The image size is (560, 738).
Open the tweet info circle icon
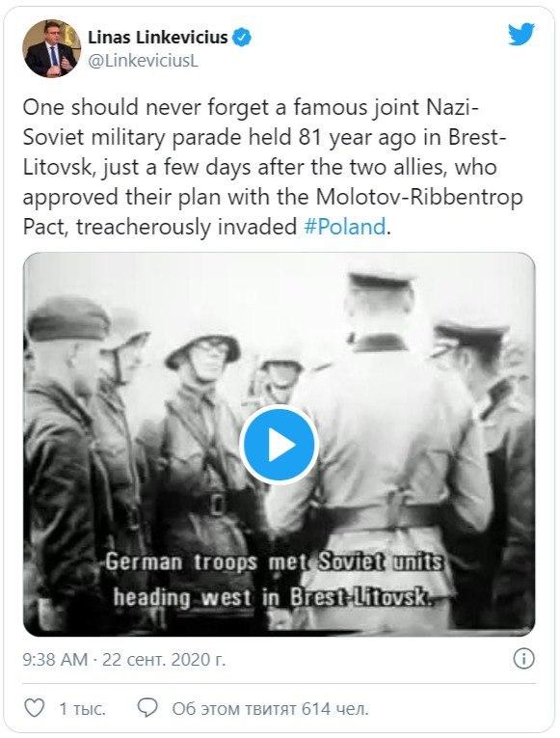(523, 659)
